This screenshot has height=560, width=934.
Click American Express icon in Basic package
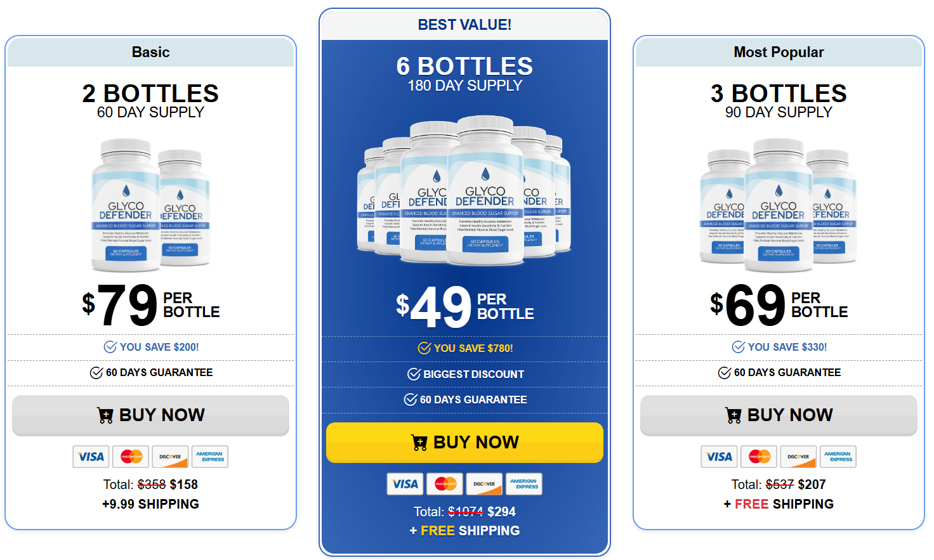pos(209,457)
